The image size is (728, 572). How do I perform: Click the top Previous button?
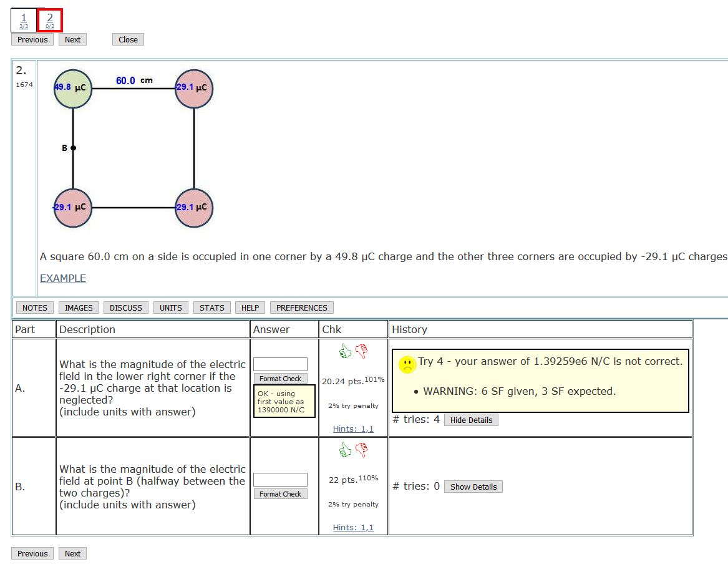32,39
